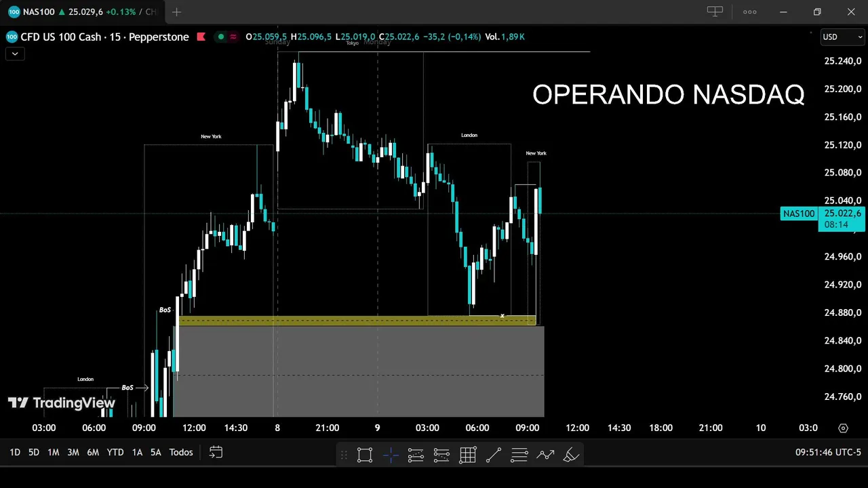Select the blue Cross line tool
868x488 pixels.
391,455
